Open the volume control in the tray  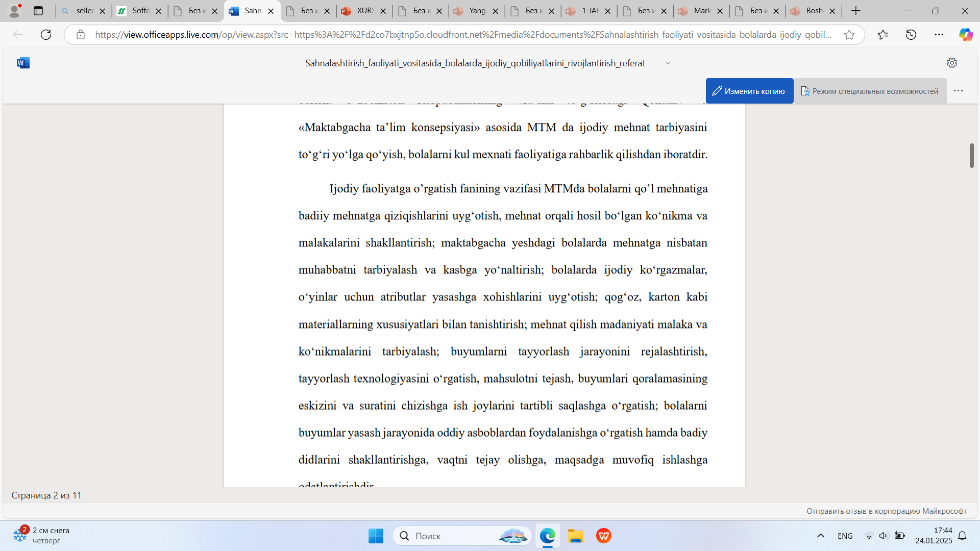pos(884,536)
